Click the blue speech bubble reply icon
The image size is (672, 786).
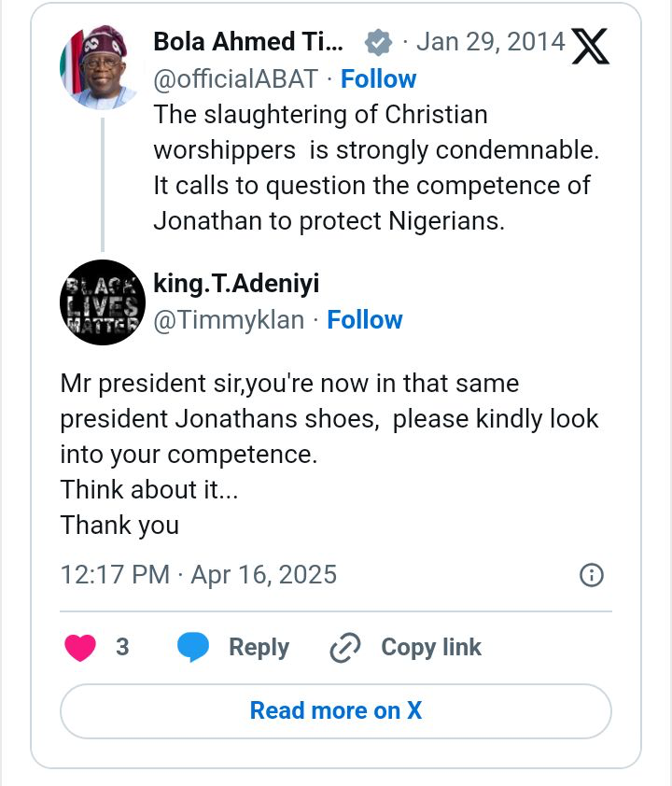click(194, 647)
